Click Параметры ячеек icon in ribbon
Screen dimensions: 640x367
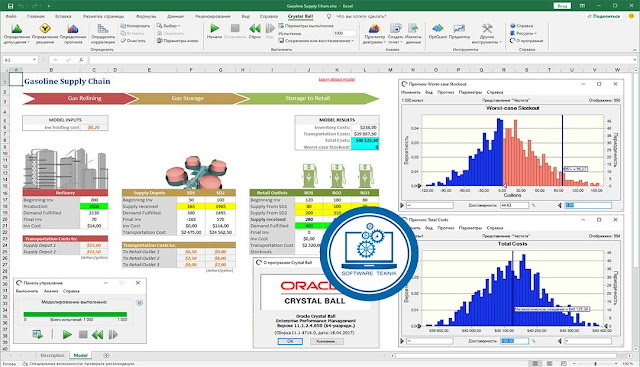pos(160,40)
